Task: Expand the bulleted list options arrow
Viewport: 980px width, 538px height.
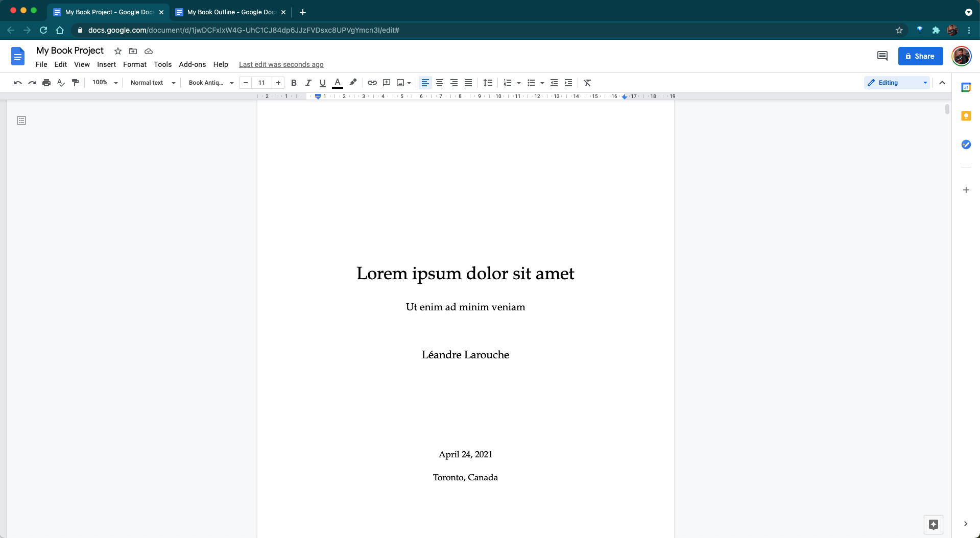Action: [542, 83]
